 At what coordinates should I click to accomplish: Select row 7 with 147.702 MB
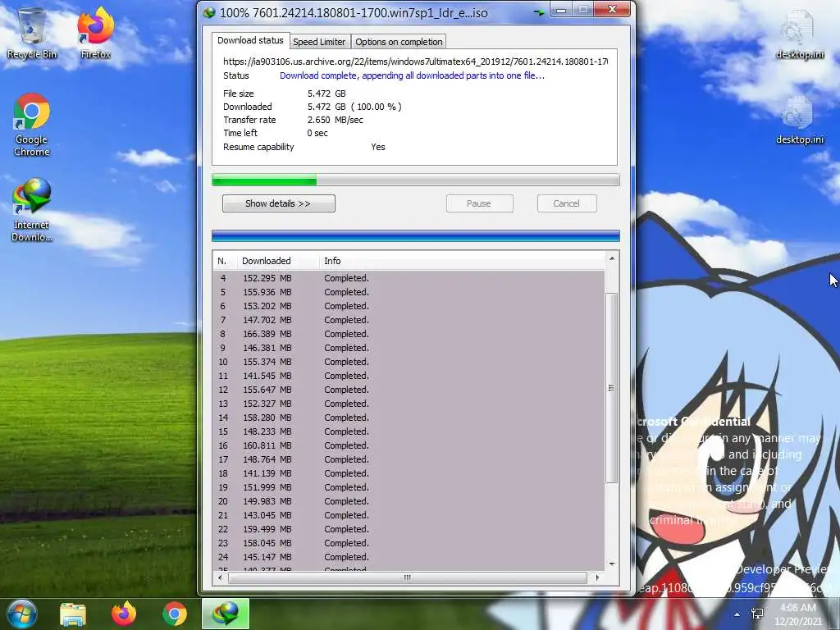tap(409, 320)
